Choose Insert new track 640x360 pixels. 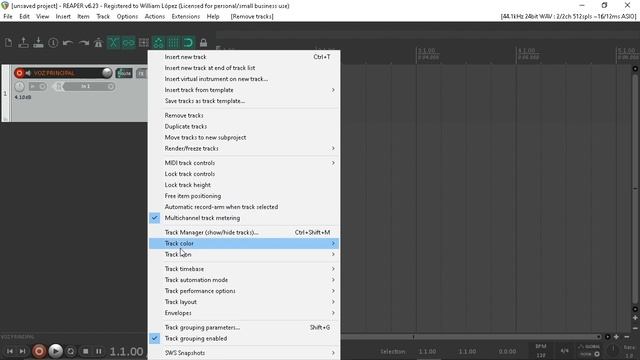244,57
